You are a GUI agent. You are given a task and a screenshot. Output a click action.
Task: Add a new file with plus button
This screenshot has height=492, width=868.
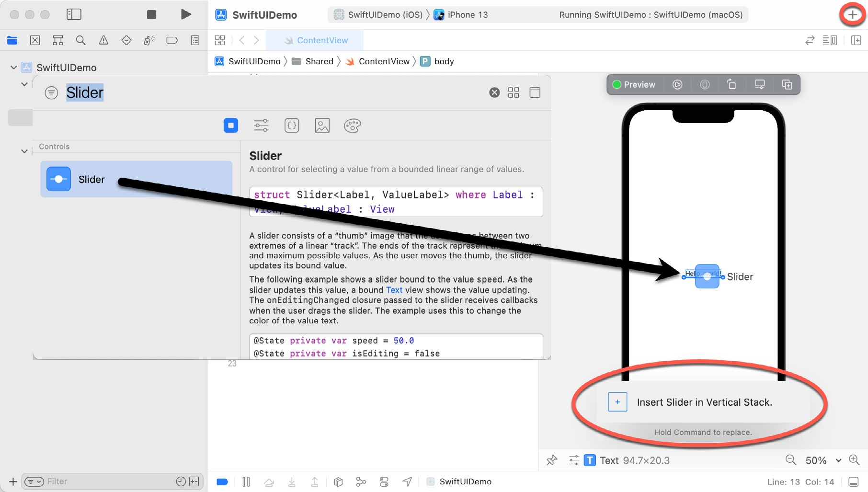(x=13, y=481)
